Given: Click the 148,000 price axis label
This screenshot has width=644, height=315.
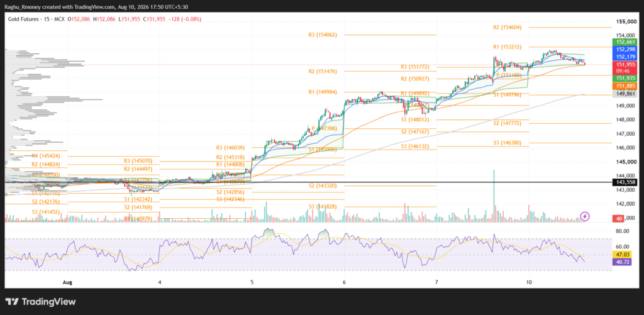Looking at the screenshot, I should point(626,120).
